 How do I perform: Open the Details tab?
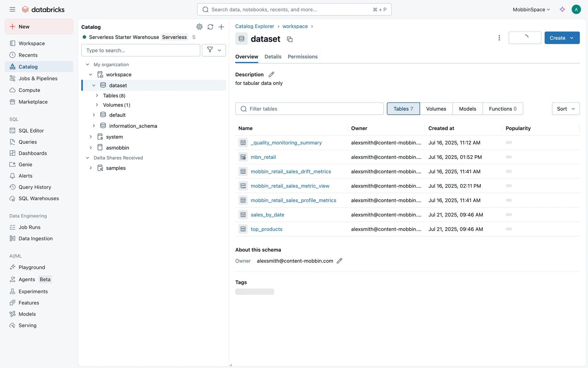point(273,57)
